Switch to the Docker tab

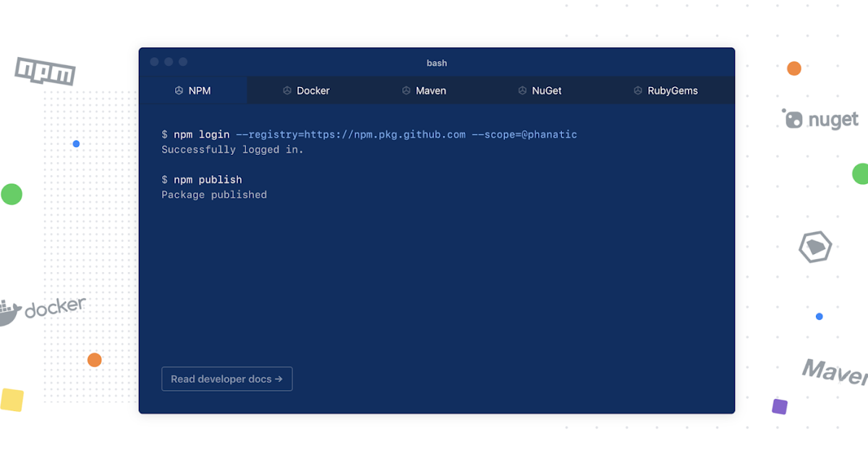pos(307,90)
